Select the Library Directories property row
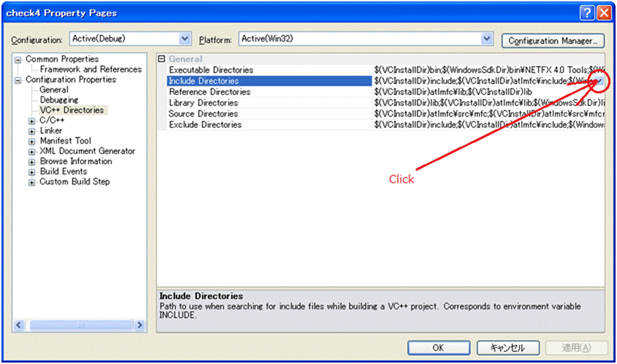The image size is (617, 364). pos(204,103)
